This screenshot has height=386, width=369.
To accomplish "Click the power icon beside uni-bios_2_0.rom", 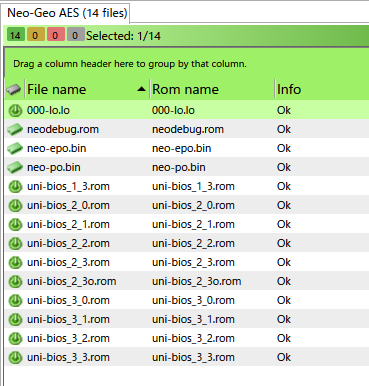I will pyautogui.click(x=15, y=205).
